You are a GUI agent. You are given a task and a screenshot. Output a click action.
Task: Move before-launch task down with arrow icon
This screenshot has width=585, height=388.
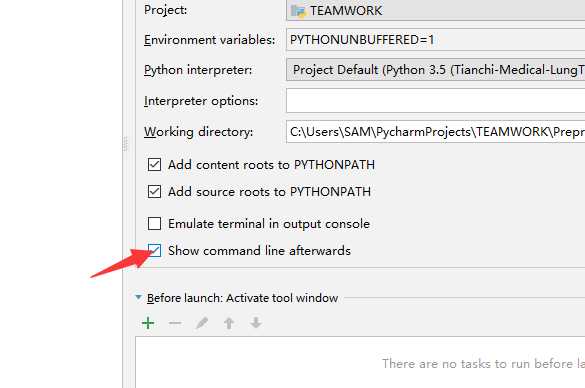point(256,323)
